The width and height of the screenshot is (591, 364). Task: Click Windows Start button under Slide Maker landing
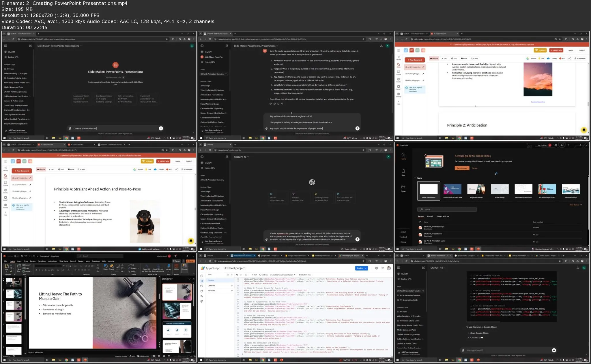pos(4,138)
